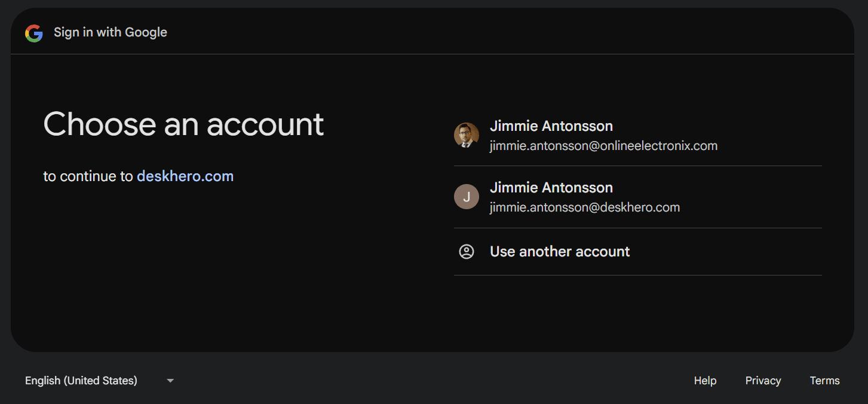Click the second Jimmie Antonsson account name
868x404 pixels.
[551, 188]
